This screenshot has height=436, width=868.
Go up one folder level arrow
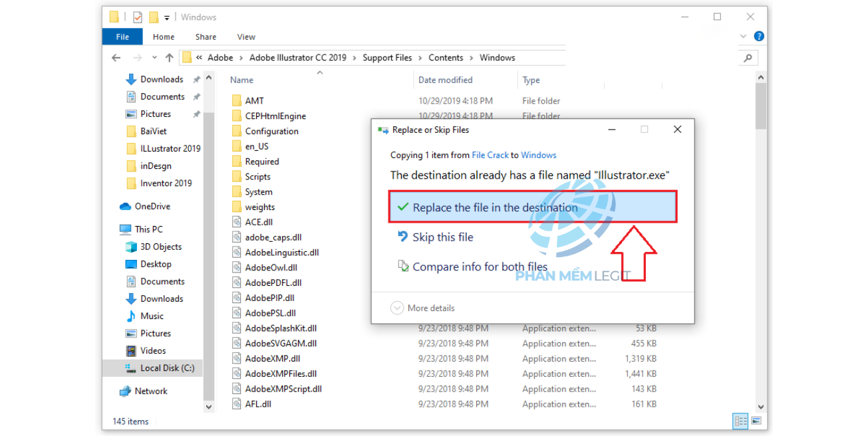(169, 58)
